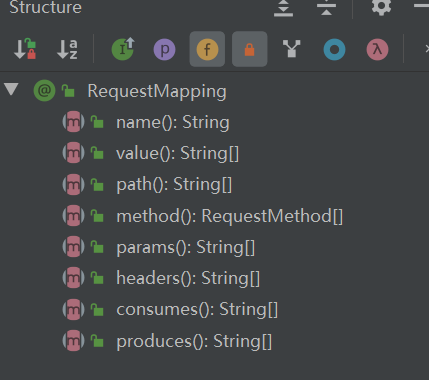Click public visibility lock beside headers()
Image resolution: width=429 pixels, height=380 pixels.
[97, 278]
